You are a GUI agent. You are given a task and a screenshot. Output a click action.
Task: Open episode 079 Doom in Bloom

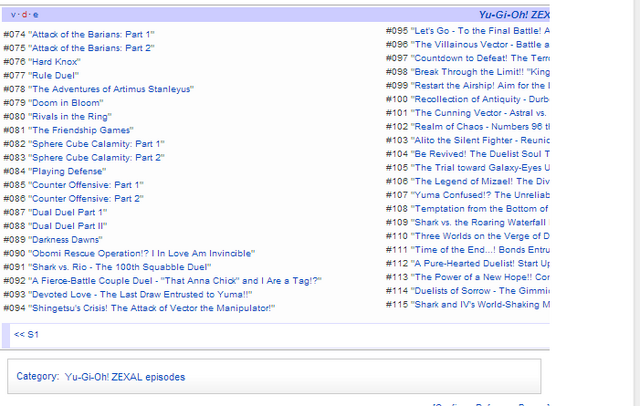tap(66, 103)
